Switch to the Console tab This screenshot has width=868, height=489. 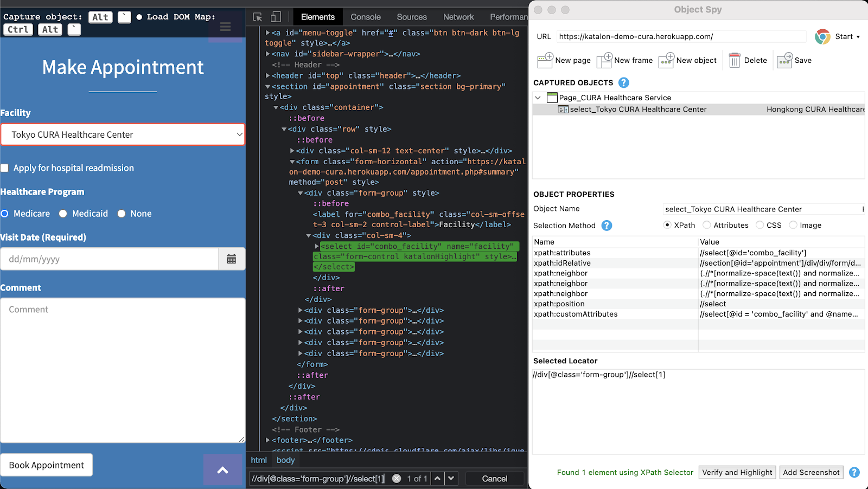click(x=366, y=17)
